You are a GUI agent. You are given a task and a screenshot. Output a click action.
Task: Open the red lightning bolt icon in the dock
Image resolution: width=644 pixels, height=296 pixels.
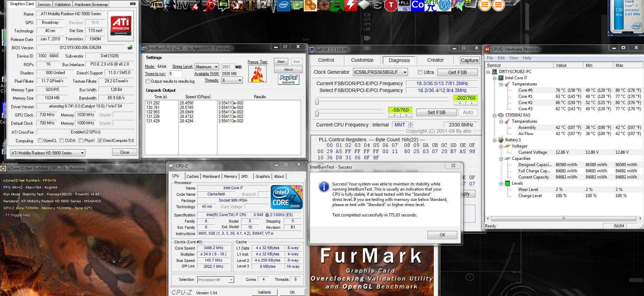point(351,5)
